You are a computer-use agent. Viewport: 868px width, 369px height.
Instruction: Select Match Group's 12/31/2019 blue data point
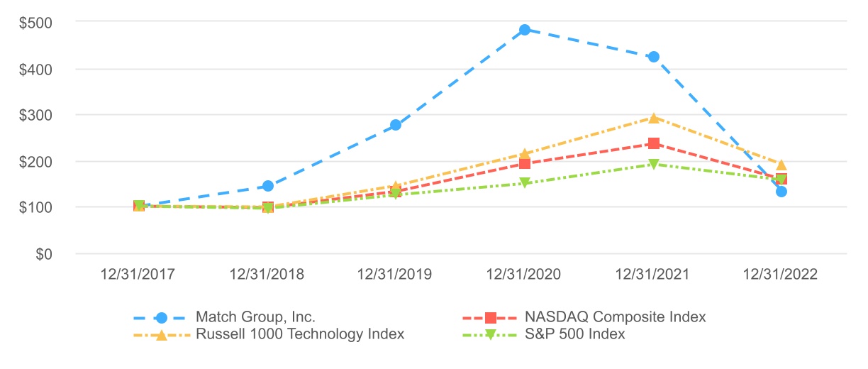click(396, 125)
